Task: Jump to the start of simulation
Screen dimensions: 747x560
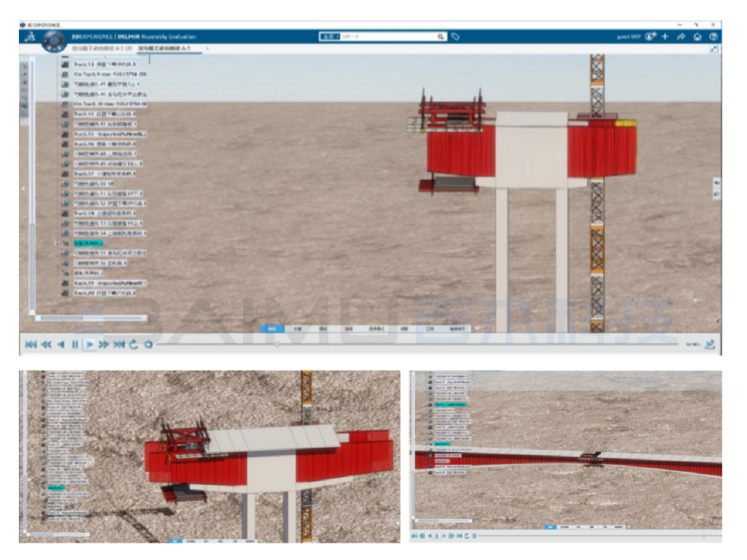Action: 31,344
